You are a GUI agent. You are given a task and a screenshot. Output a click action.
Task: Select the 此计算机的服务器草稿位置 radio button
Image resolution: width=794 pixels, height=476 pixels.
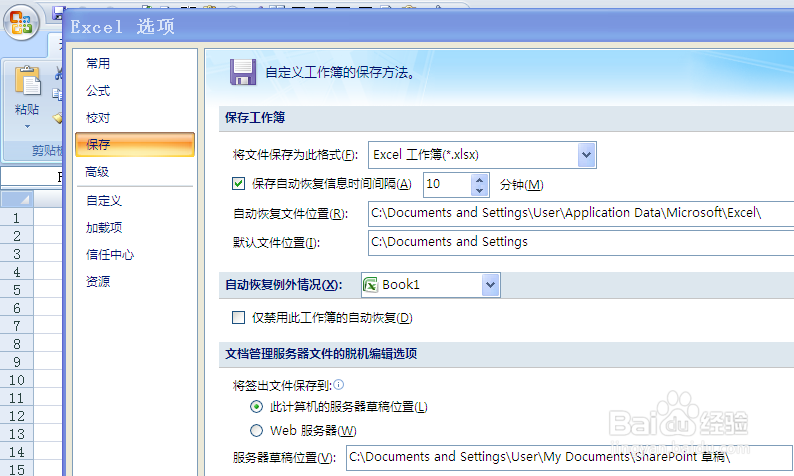point(257,407)
